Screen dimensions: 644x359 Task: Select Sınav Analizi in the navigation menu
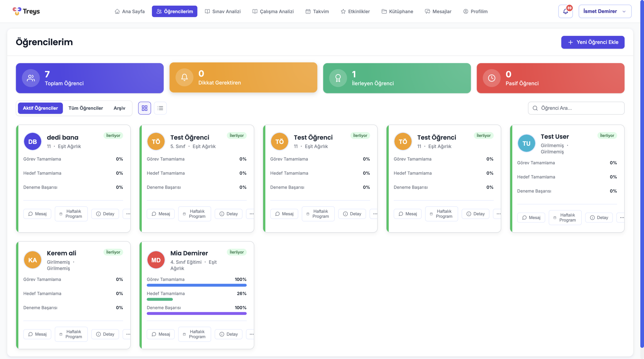223,11
